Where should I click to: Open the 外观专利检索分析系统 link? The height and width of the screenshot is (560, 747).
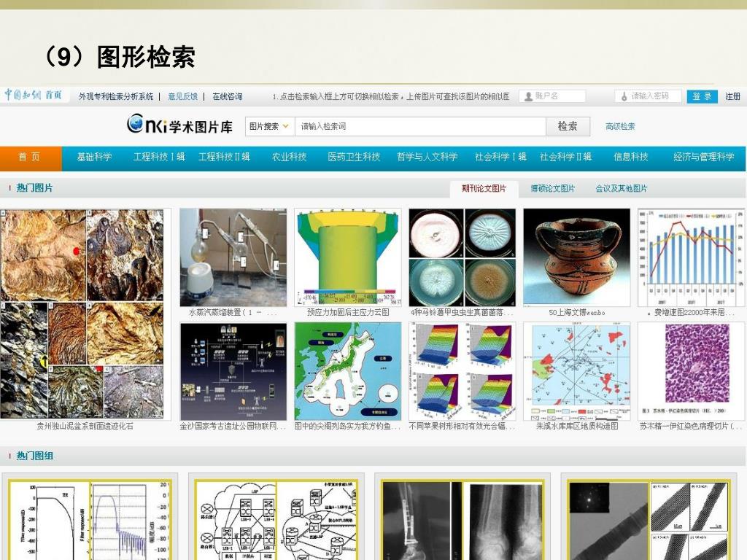coord(116,96)
